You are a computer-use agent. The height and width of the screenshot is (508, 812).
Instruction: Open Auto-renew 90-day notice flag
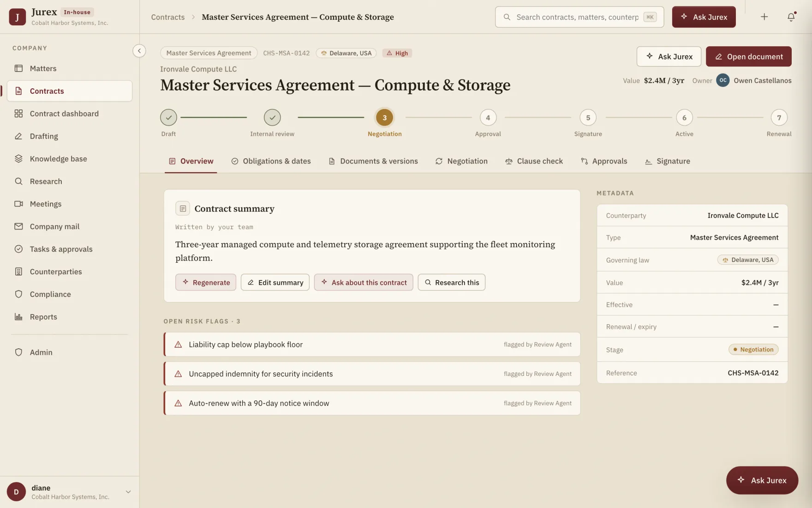372,403
